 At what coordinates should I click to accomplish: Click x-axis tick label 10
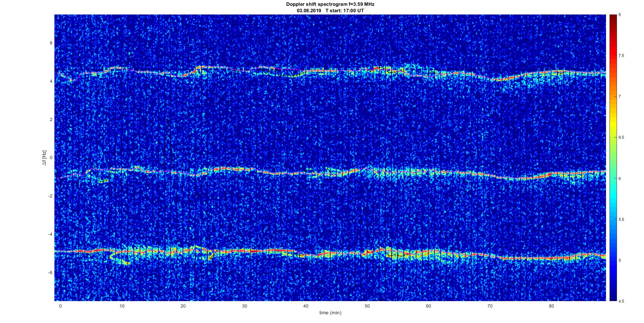click(122, 306)
